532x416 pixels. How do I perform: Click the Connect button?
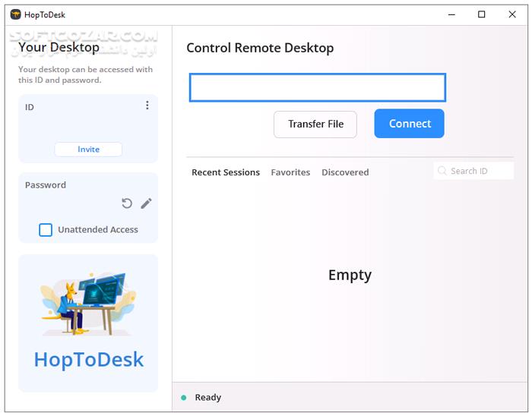[409, 124]
